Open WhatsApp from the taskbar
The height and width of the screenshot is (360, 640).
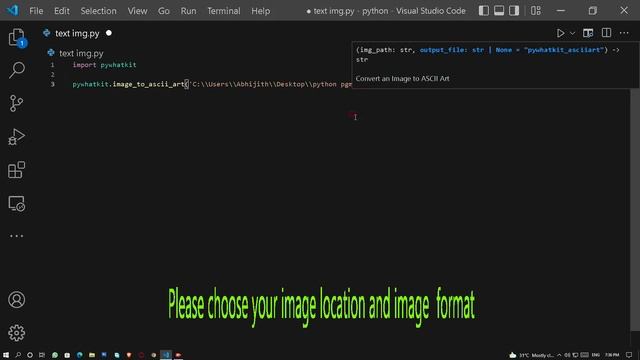[55, 355]
